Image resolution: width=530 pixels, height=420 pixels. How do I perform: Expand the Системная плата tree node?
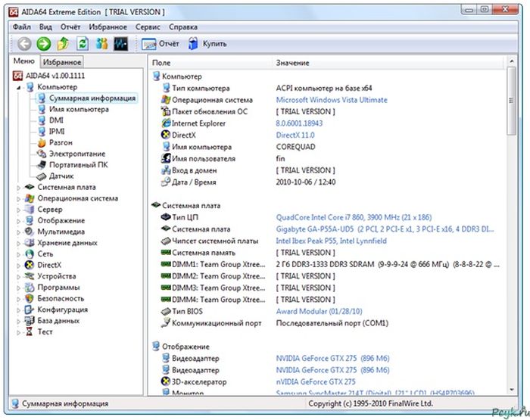coord(20,187)
